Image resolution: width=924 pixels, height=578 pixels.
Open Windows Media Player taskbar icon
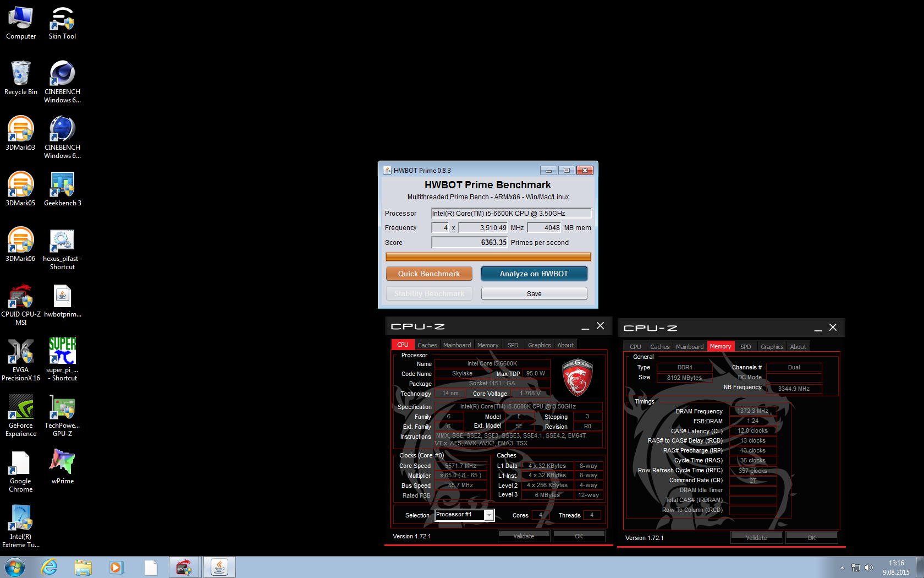tap(116, 567)
